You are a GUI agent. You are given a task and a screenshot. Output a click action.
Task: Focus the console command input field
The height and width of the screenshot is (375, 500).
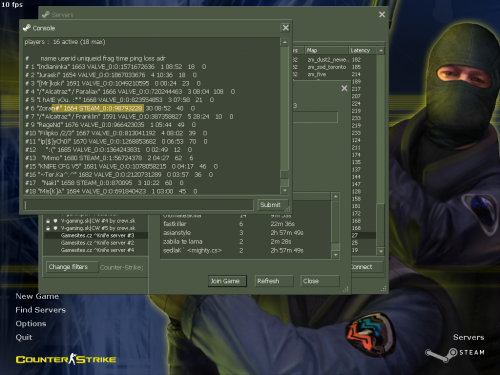pos(138,205)
